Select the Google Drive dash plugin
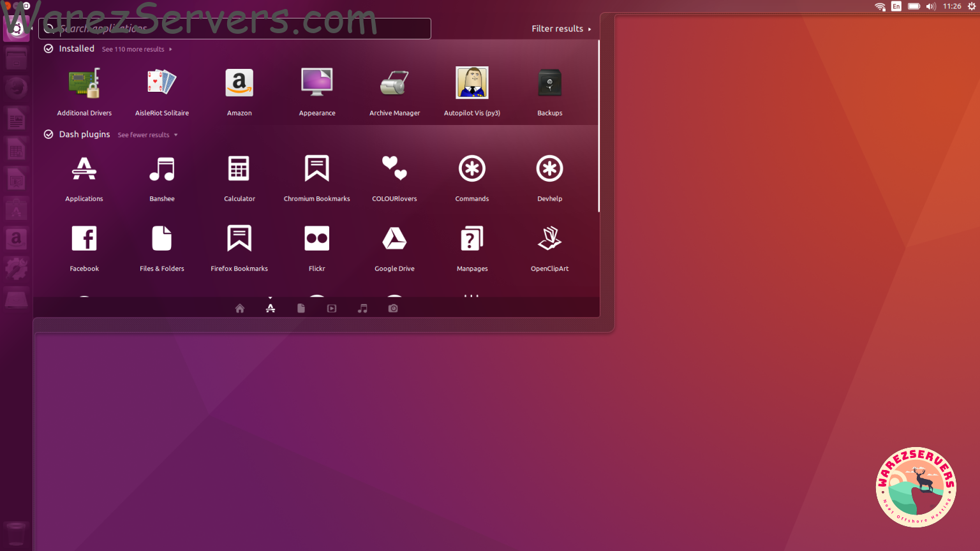 (394, 247)
